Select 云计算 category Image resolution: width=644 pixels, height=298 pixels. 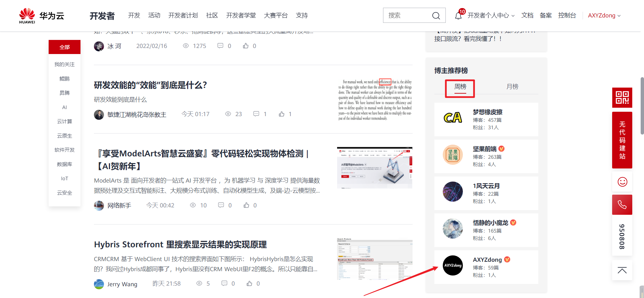point(64,121)
